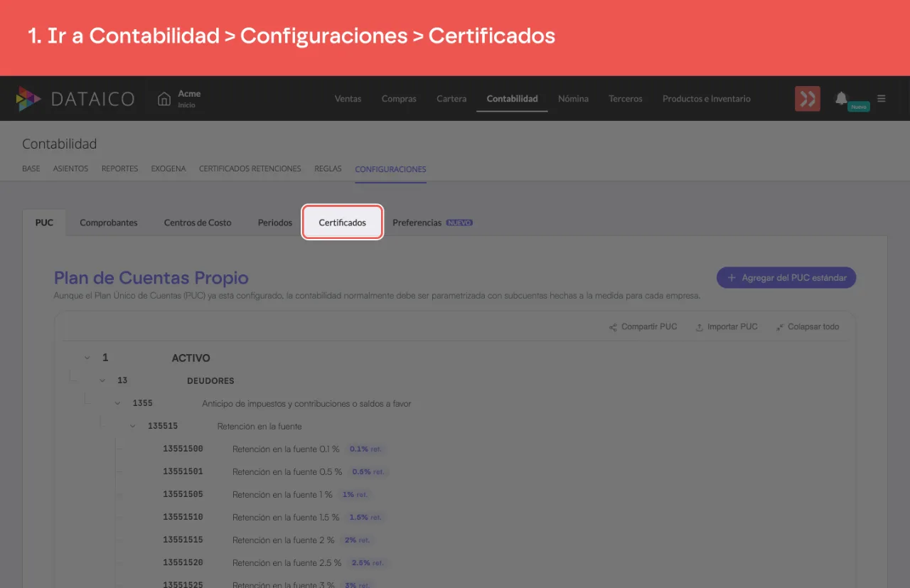Open the Preferencias tab
910x588 pixels.
(417, 223)
